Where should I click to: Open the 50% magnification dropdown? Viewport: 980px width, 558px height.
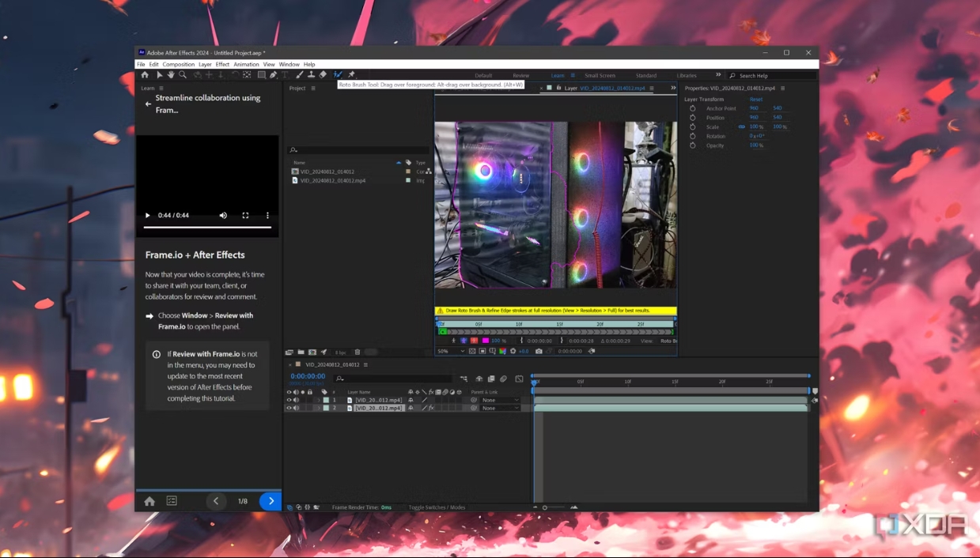pyautogui.click(x=451, y=351)
